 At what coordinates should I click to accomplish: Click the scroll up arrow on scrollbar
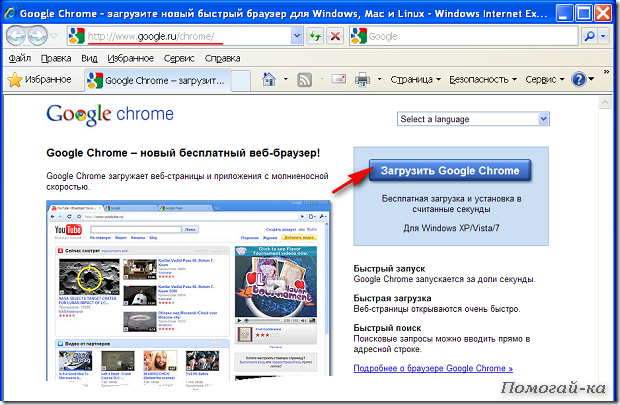pos(605,102)
